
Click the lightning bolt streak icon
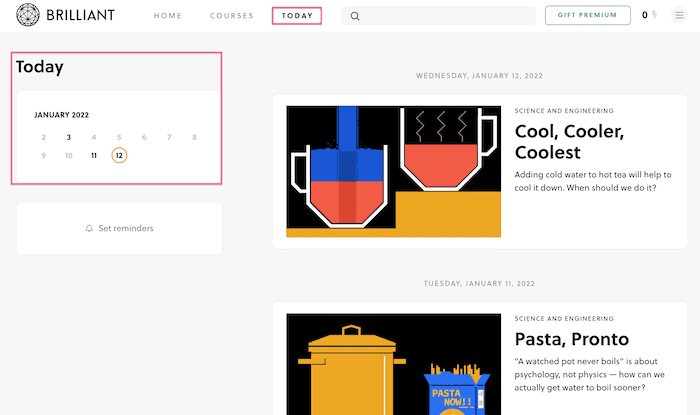(x=654, y=15)
